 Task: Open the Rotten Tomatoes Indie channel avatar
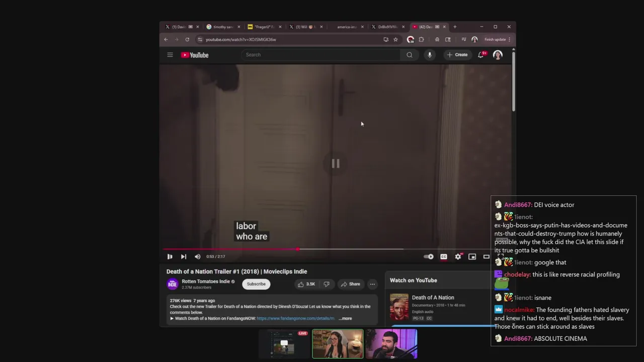tap(173, 284)
